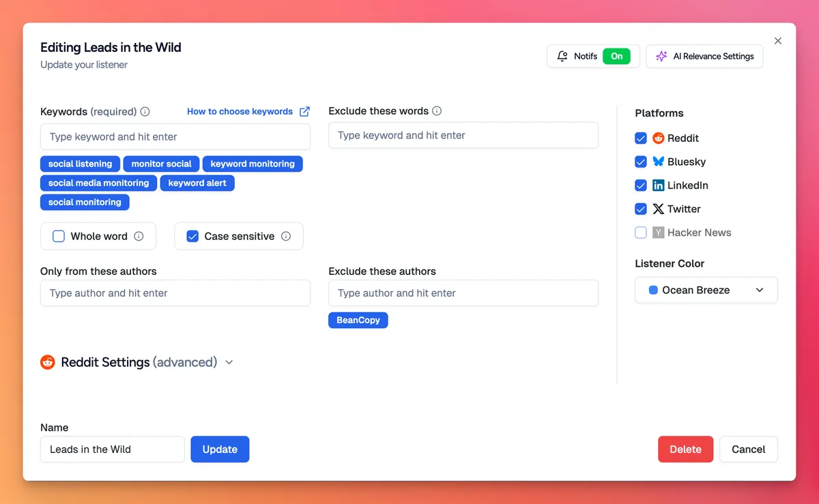This screenshot has height=504, width=819.
Task: Click the external link icon beside How to choose keywords
Action: click(305, 111)
